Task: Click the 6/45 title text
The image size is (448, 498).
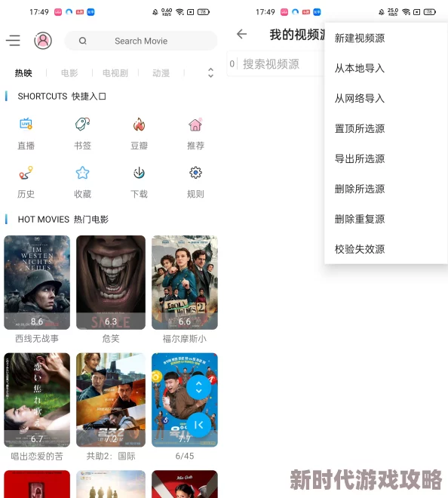Action: point(185,456)
